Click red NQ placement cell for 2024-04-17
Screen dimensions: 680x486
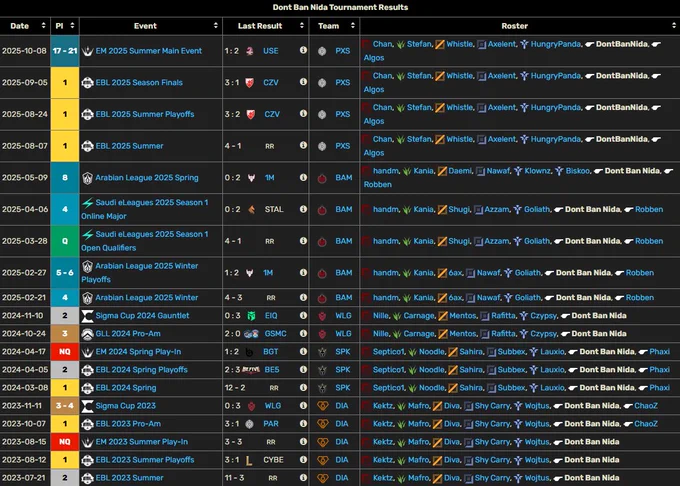pos(65,352)
